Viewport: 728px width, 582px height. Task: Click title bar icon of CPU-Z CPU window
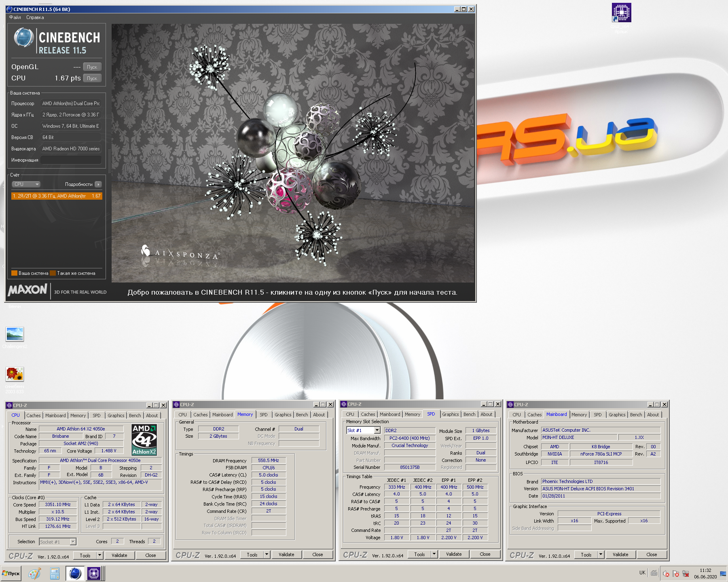pos(9,405)
